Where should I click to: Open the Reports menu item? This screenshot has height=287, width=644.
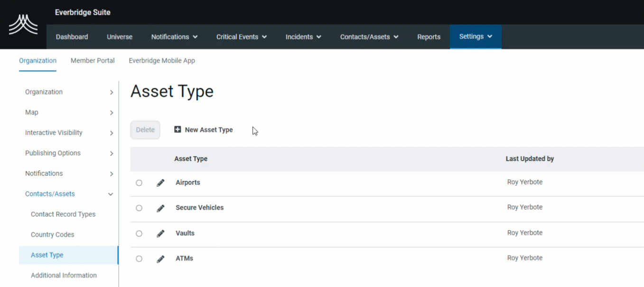pos(429,37)
